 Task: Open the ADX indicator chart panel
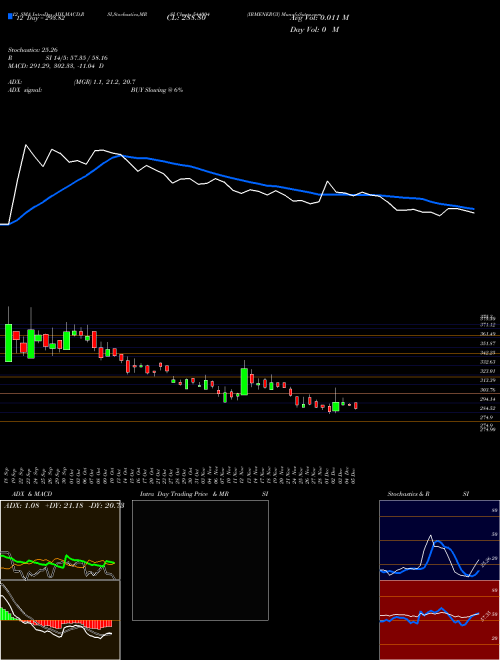[x=60, y=540]
